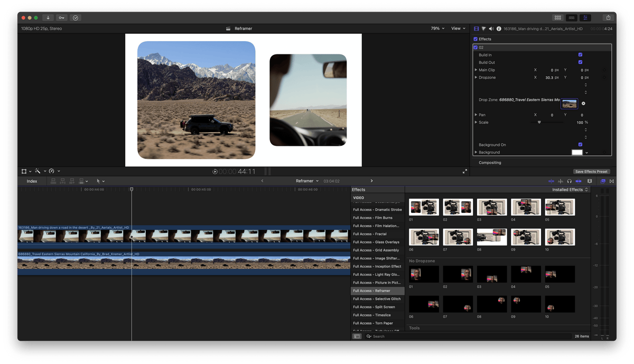Image resolution: width=634 pixels, height=364 pixels.
Task: Expand the Main Clip parameter
Action: (476, 70)
